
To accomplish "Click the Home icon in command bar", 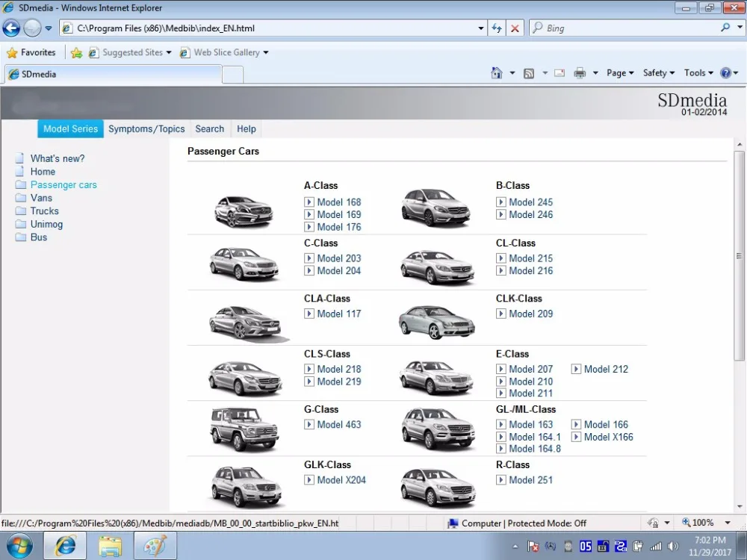I will pyautogui.click(x=497, y=73).
